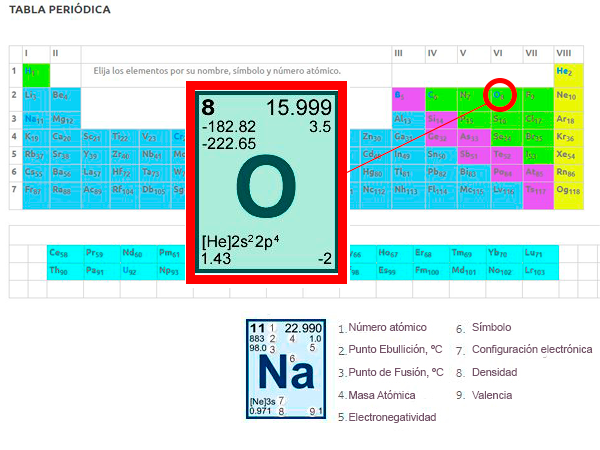The width and height of the screenshot is (600, 450).
Task: Select Cerium Ce58 in lanthanides row
Action: click(65, 253)
